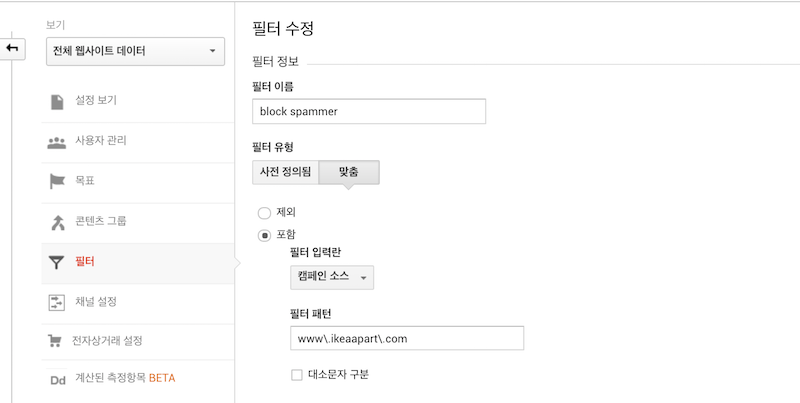Screen dimensions: 800x403
Task: Switch to the 맞춤 filter type tab
Action: [x=349, y=172]
